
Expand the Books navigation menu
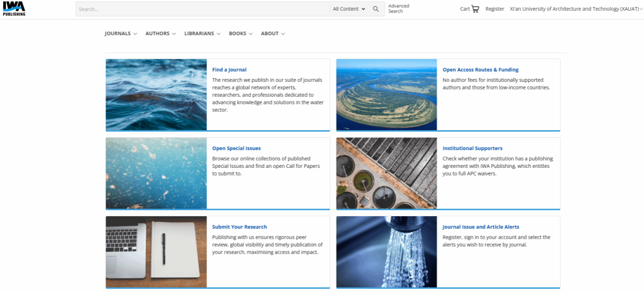[241, 34]
